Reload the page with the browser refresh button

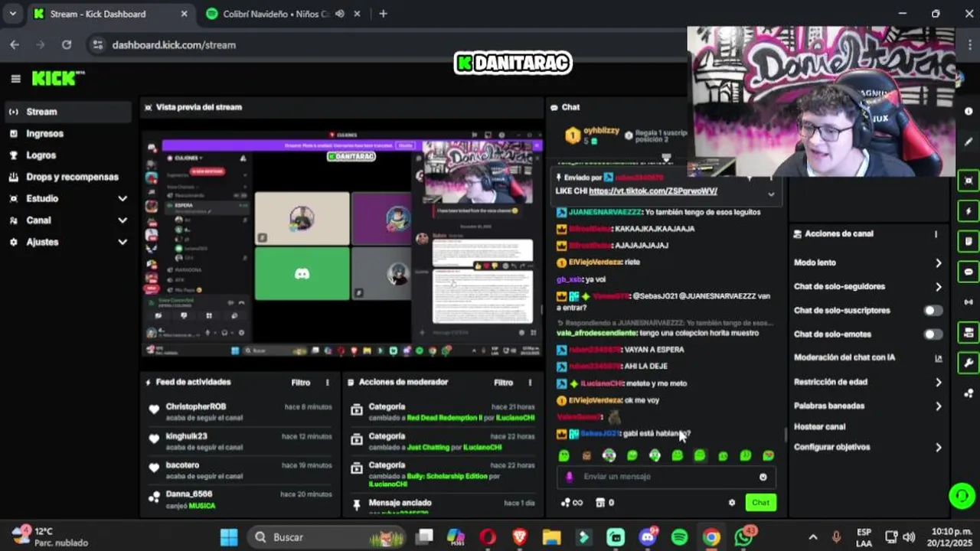coord(67,44)
